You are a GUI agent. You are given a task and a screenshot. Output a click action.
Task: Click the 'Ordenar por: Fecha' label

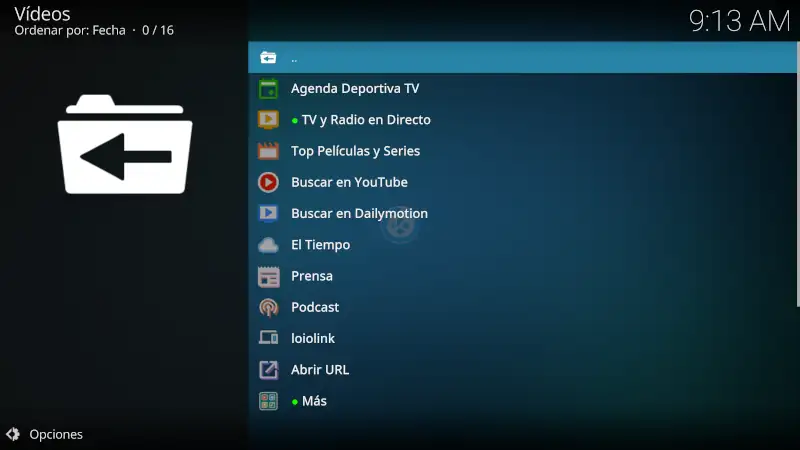[70, 31]
